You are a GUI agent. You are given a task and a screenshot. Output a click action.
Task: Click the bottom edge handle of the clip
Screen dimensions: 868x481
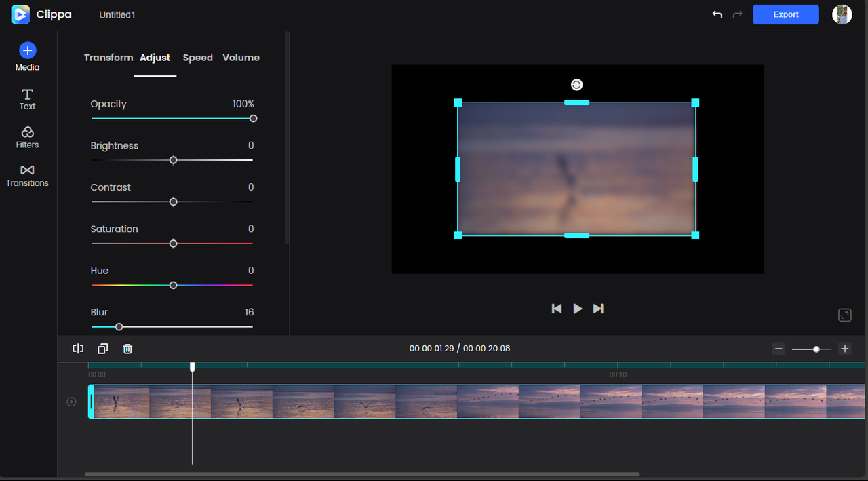pos(576,235)
